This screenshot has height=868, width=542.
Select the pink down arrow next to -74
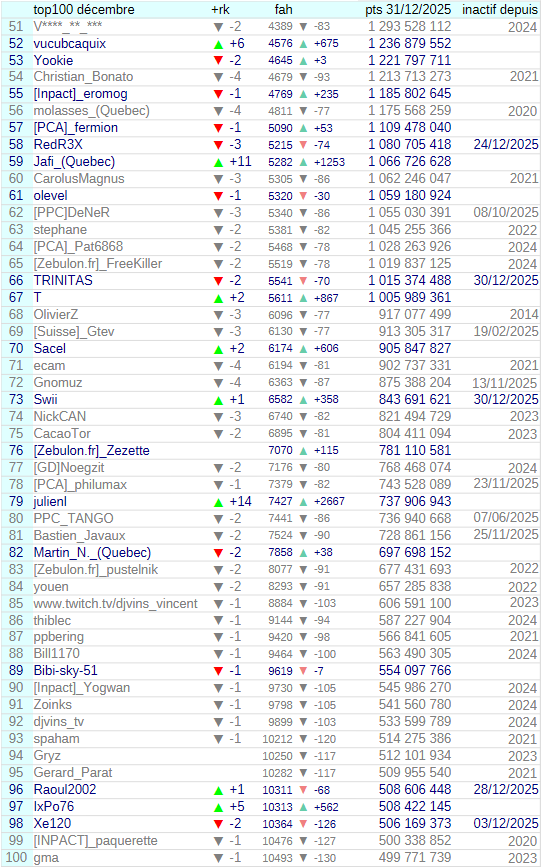coord(303,145)
